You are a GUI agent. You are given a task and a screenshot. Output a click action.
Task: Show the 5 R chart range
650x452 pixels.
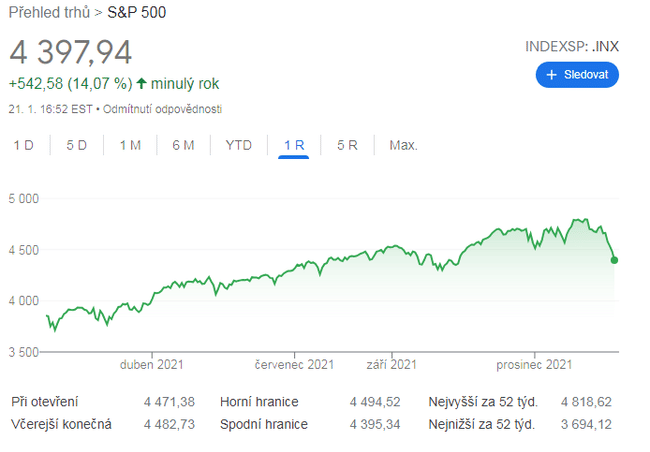[347, 145]
